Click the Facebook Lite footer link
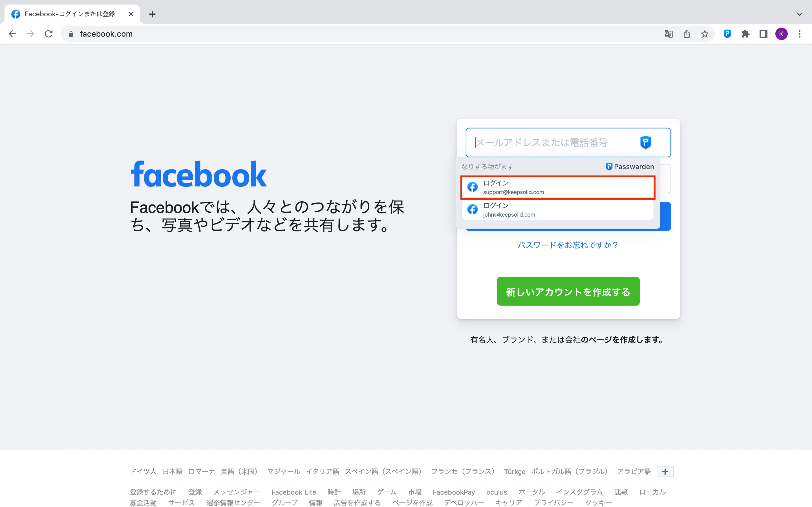The height and width of the screenshot is (507, 812). pos(293,492)
